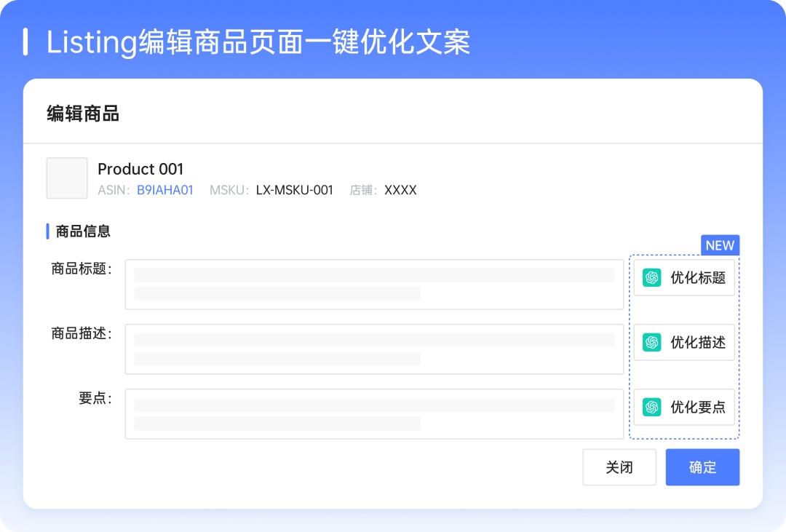Click the 优化要点 button text
The width and height of the screenshot is (786, 532).
[698, 407]
